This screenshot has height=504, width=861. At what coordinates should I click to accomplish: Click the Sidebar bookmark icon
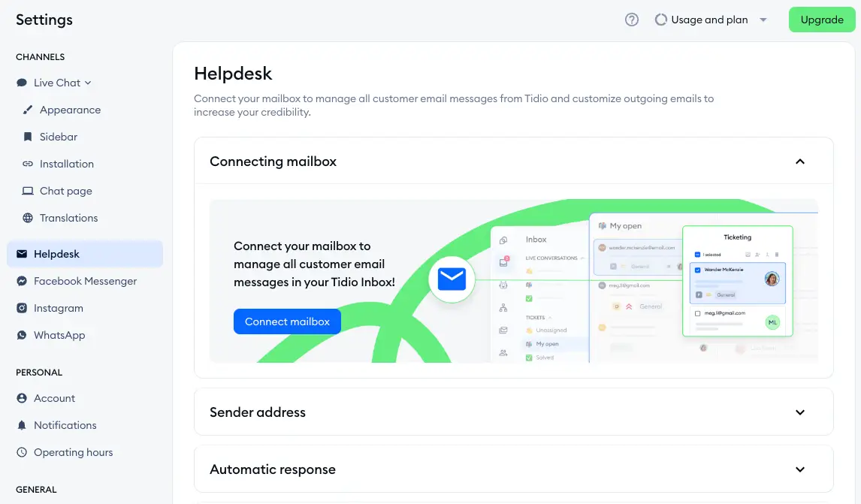tap(28, 137)
